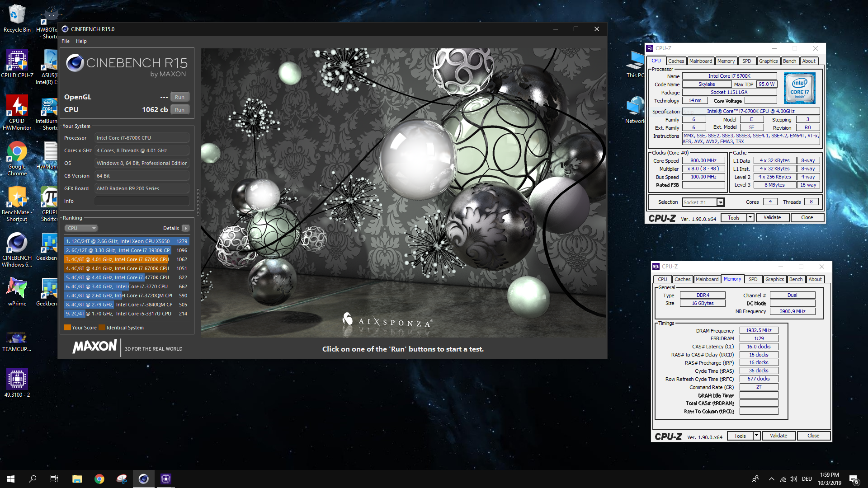Click Tools button in lower CPU-Z
Viewport: 868px width, 488px height.
pyautogui.click(x=740, y=436)
